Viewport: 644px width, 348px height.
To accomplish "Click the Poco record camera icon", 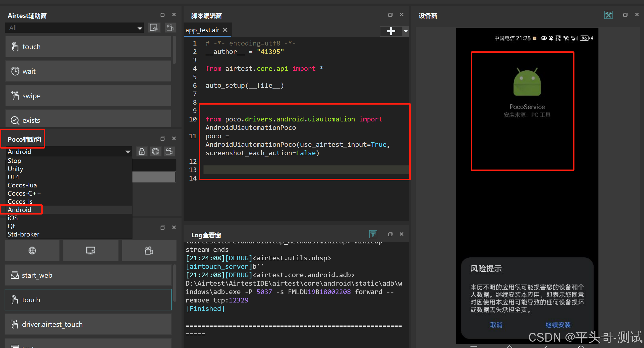I will coord(169,152).
